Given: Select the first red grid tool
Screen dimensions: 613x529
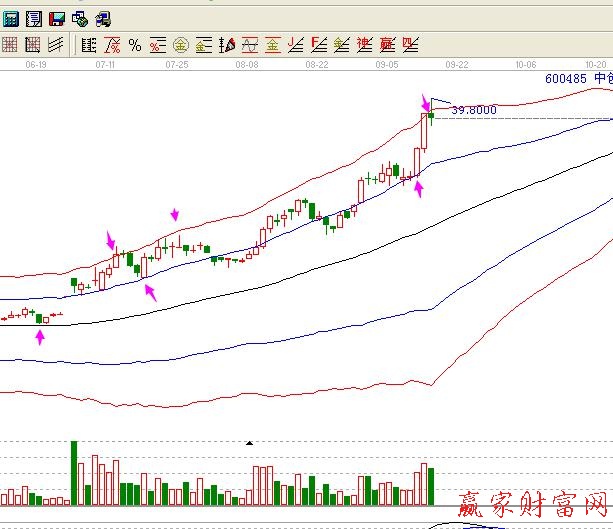Looking at the screenshot, I should 9,44.
